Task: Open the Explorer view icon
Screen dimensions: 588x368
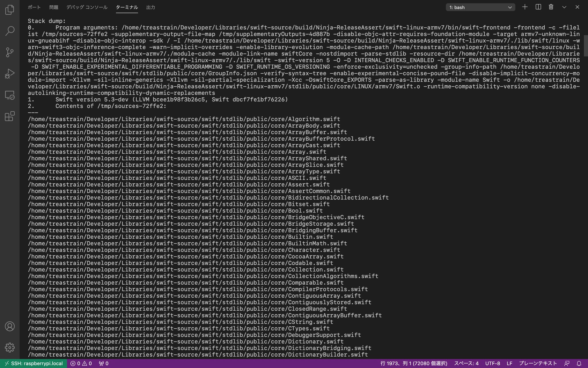Action: [9, 10]
